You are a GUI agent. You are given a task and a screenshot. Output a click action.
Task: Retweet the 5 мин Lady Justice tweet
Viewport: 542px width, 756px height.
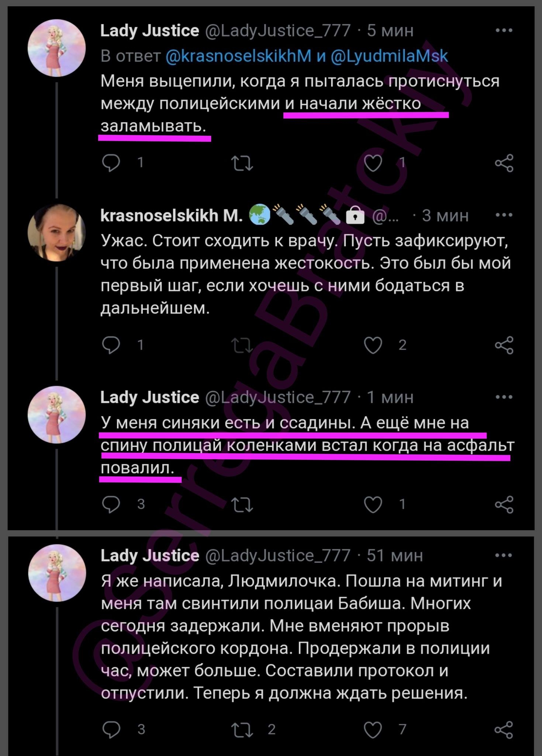tap(242, 163)
